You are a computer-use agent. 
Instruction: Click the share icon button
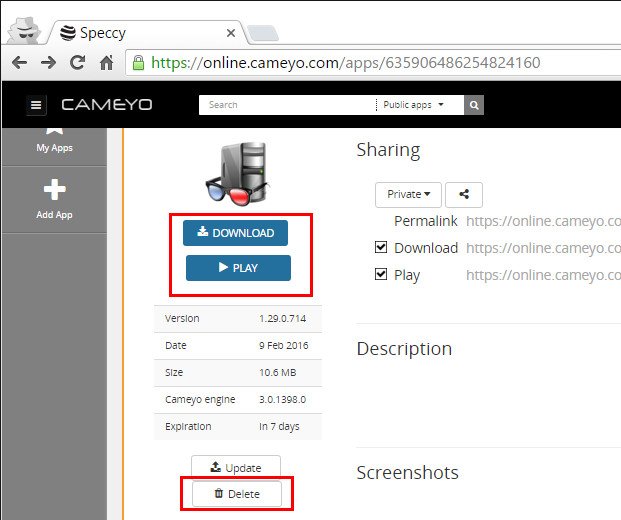(464, 195)
